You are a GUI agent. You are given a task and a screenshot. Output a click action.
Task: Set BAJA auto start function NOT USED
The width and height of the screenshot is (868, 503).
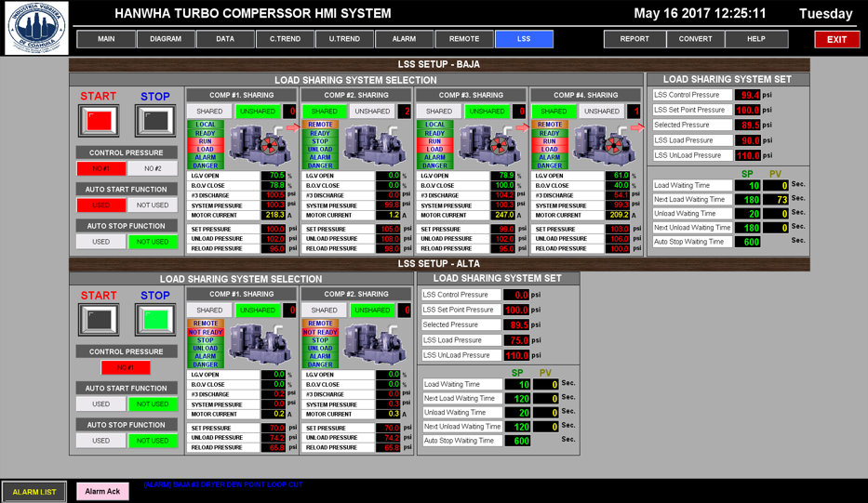click(153, 205)
